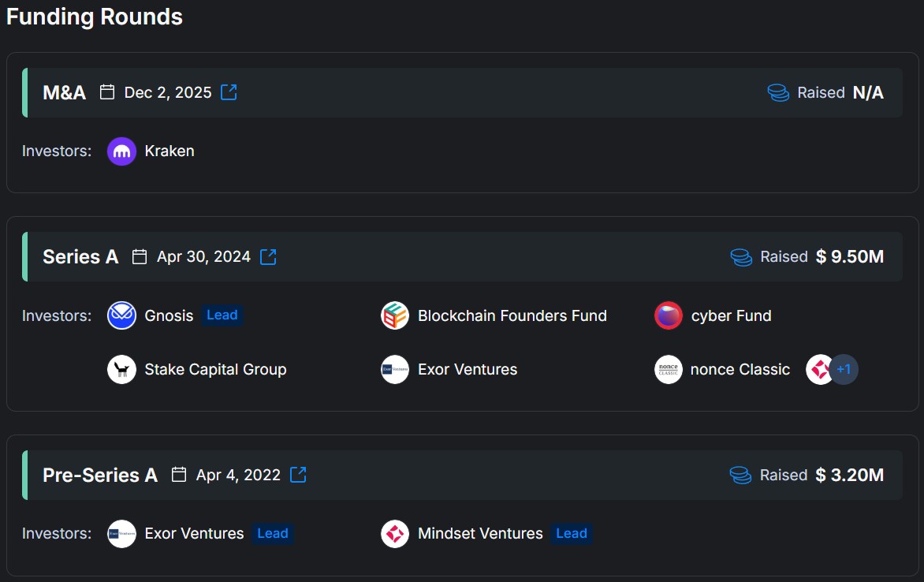The width and height of the screenshot is (924, 582).
Task: Open the Pre-Series A external link icon
Action: pos(298,475)
